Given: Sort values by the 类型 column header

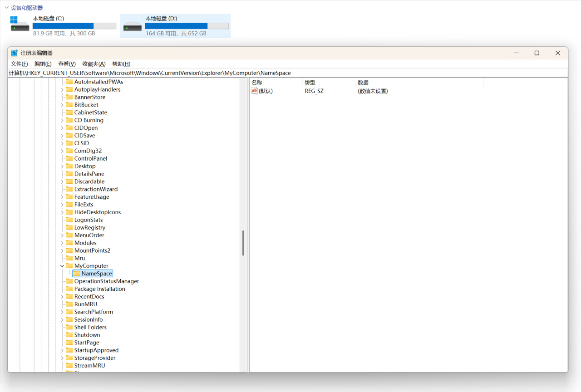Looking at the screenshot, I should pyautogui.click(x=329, y=83).
